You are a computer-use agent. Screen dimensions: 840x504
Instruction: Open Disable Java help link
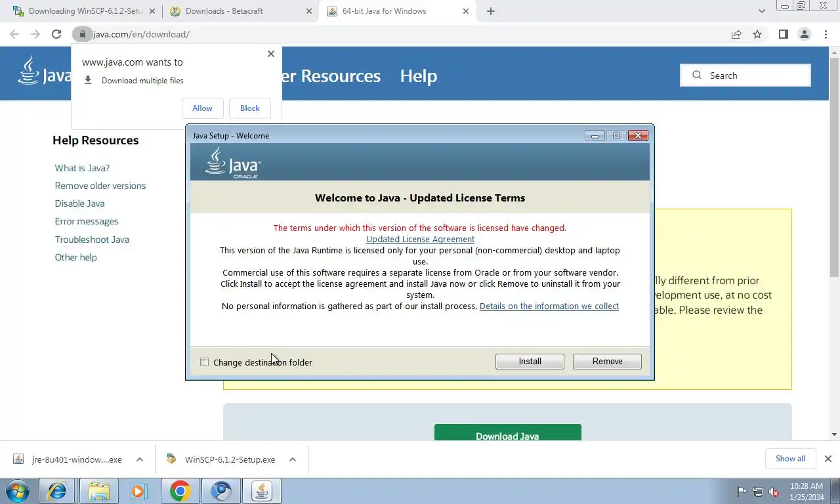pos(79,203)
